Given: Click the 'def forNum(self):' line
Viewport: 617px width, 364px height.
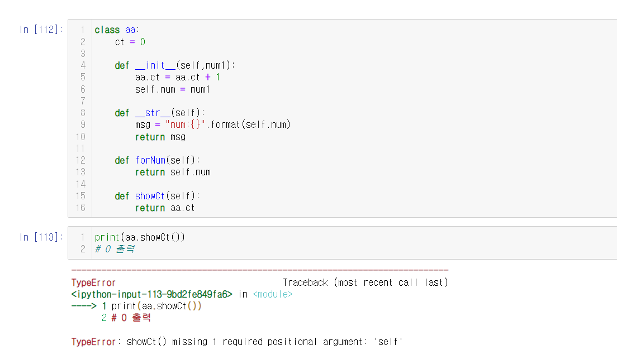Looking at the screenshot, I should (158, 160).
